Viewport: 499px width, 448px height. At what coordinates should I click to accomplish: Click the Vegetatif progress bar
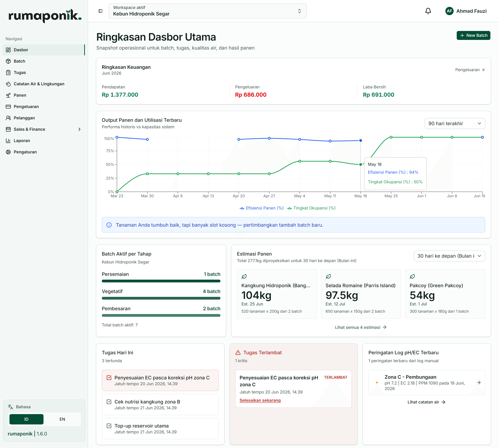(x=161, y=298)
